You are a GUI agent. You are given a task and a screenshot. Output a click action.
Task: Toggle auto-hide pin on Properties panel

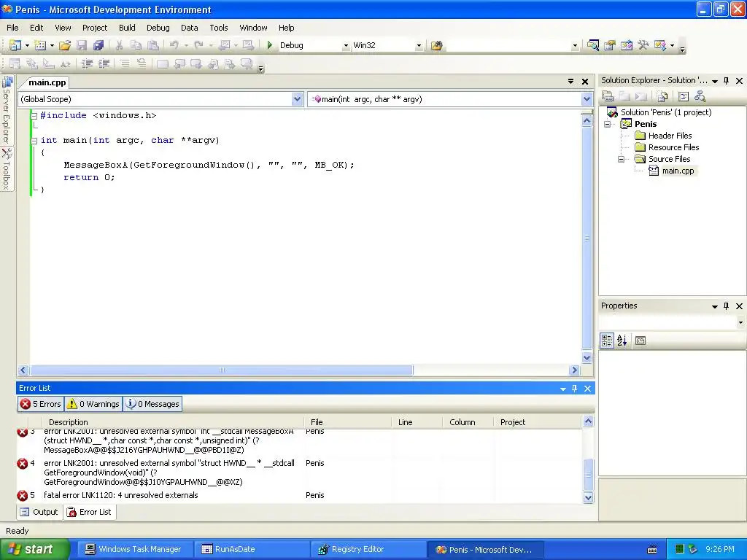point(726,306)
